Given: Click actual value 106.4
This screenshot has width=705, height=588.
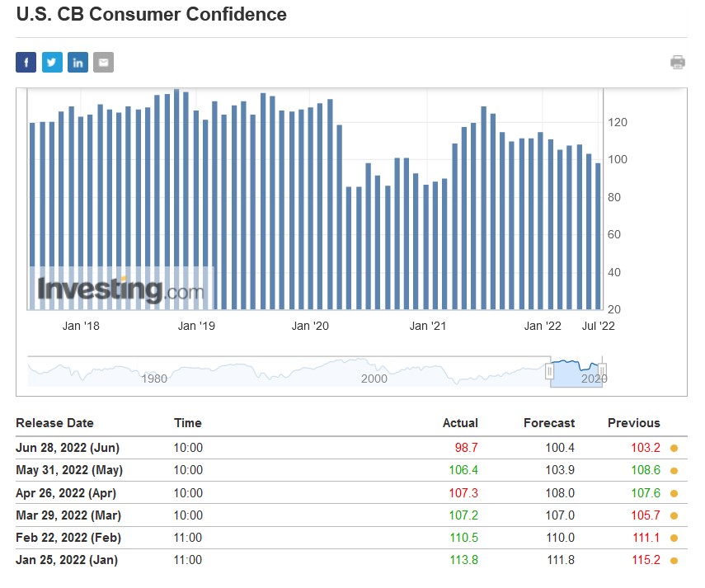Looking at the screenshot, I should tap(463, 470).
